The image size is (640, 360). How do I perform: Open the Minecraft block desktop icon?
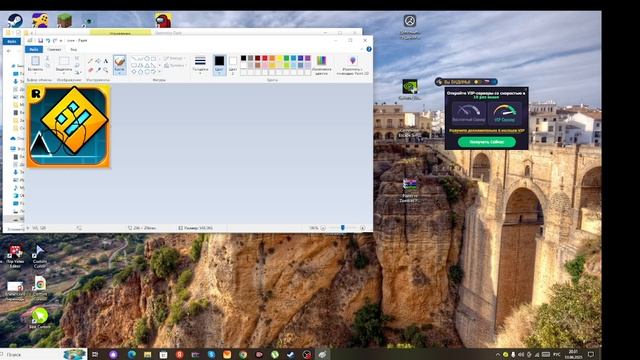[x=64, y=20]
